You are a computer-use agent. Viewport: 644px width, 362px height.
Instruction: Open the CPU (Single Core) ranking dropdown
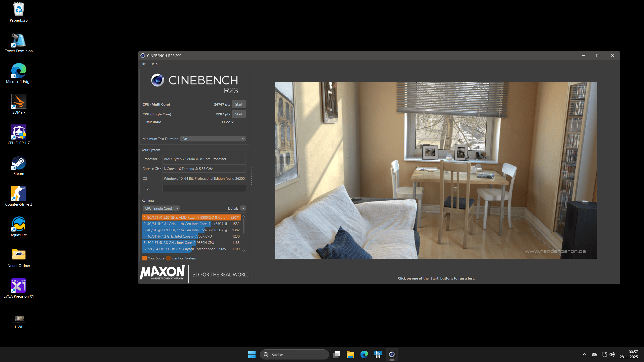coord(161,208)
